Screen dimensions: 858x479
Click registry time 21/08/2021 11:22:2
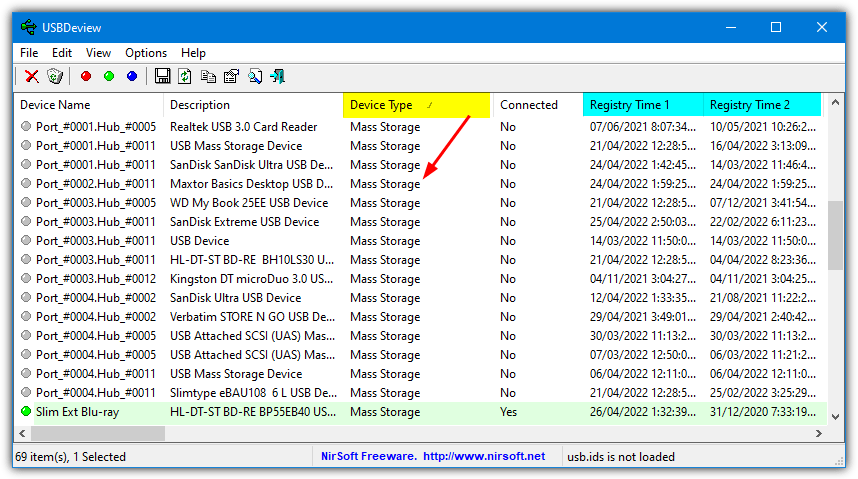tap(763, 298)
